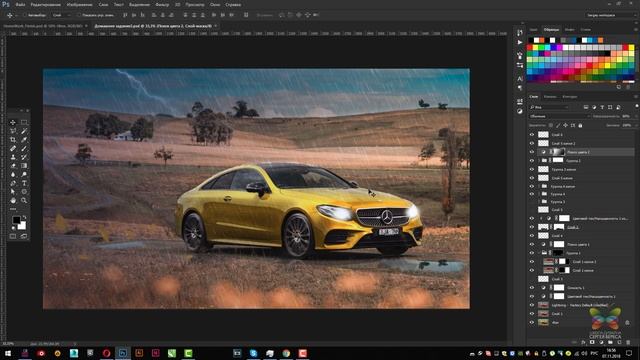Click the new adjustment layer icon
The image size is (640, 360).
601,342
